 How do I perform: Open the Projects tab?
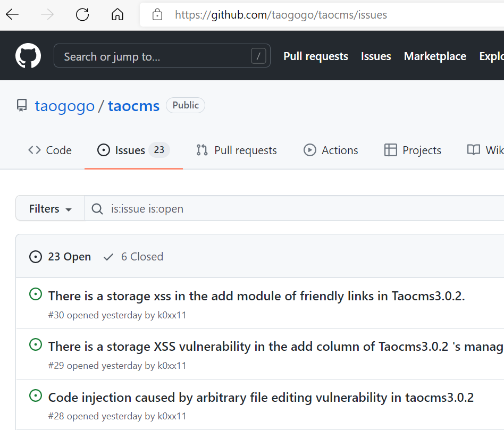coord(413,150)
